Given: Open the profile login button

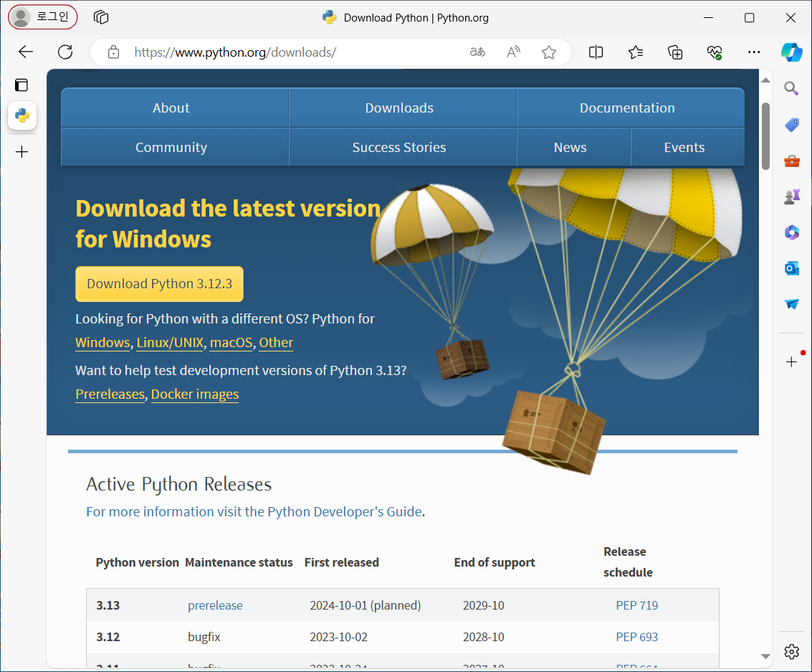Looking at the screenshot, I should tap(43, 17).
